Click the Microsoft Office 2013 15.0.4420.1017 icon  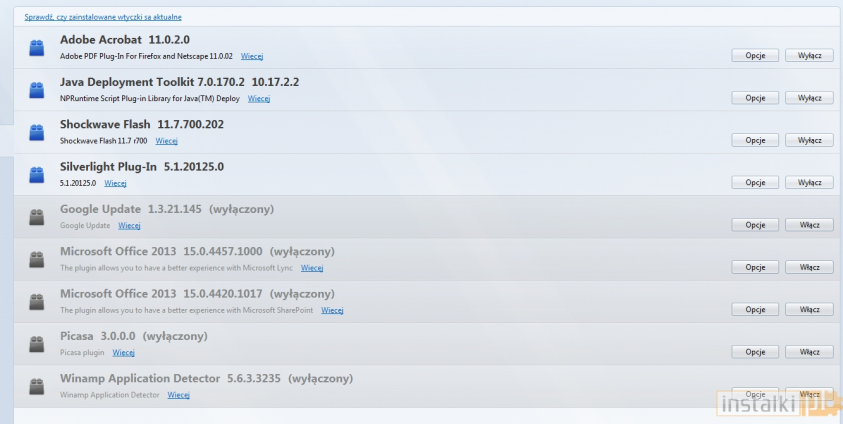(x=37, y=302)
